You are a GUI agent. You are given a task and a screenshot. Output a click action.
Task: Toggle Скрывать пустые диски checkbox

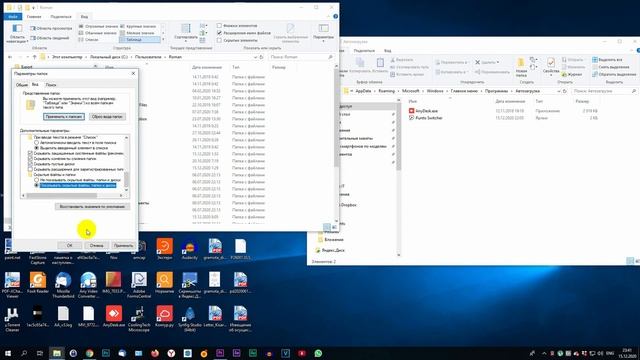(30, 164)
